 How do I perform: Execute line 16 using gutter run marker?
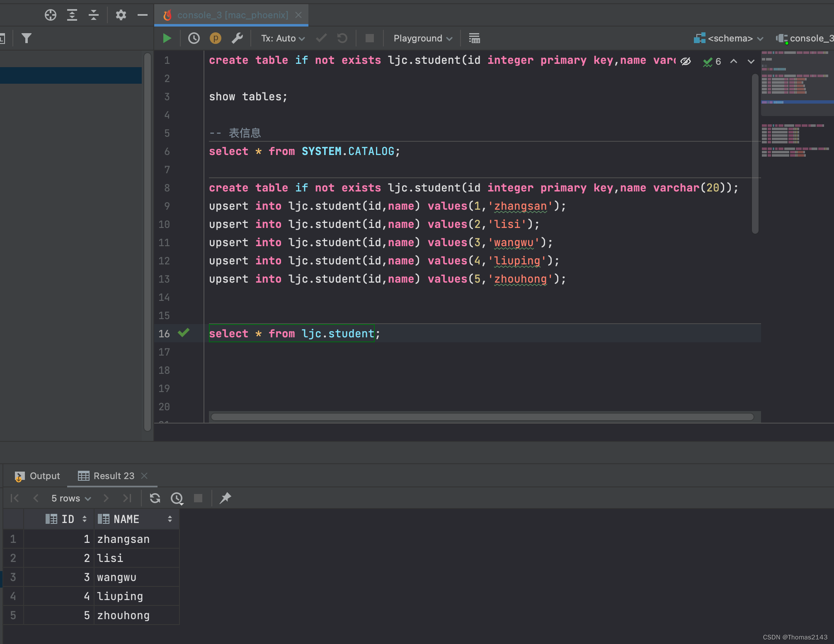[184, 333]
